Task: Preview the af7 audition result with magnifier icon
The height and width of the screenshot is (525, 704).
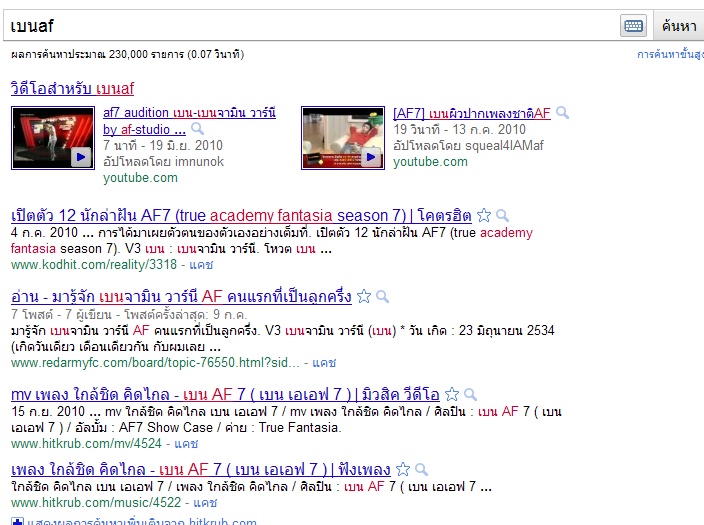Action: pyautogui.click(x=198, y=129)
